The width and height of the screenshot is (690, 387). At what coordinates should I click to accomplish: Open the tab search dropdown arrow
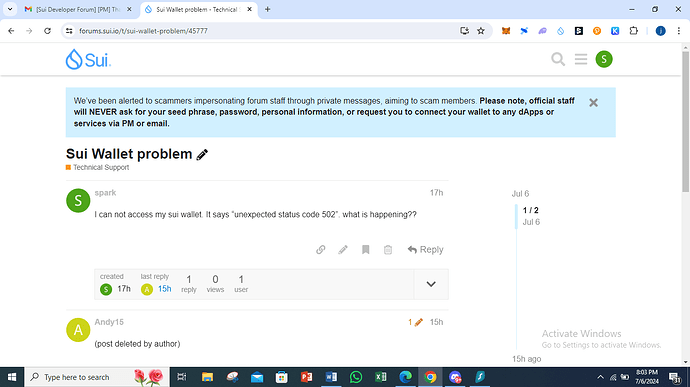tap(10, 9)
